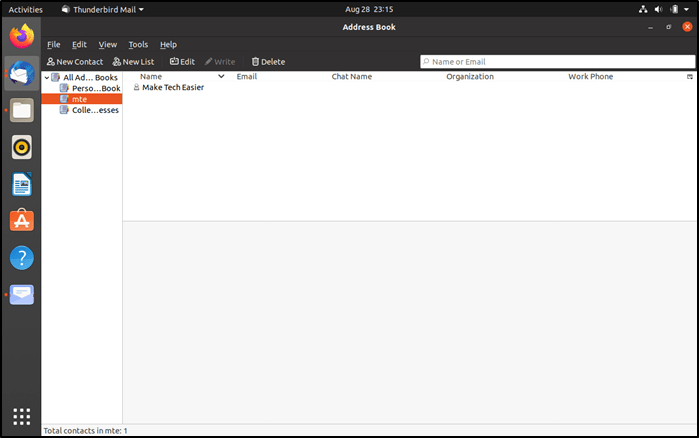The image size is (699, 438).
Task: Sort by Chat Name column
Action: tap(352, 77)
